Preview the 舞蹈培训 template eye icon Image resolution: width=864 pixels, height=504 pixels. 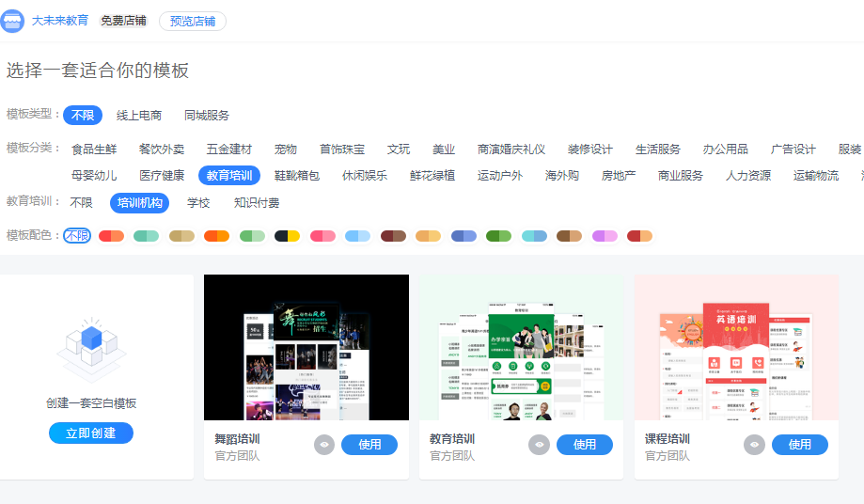click(324, 445)
